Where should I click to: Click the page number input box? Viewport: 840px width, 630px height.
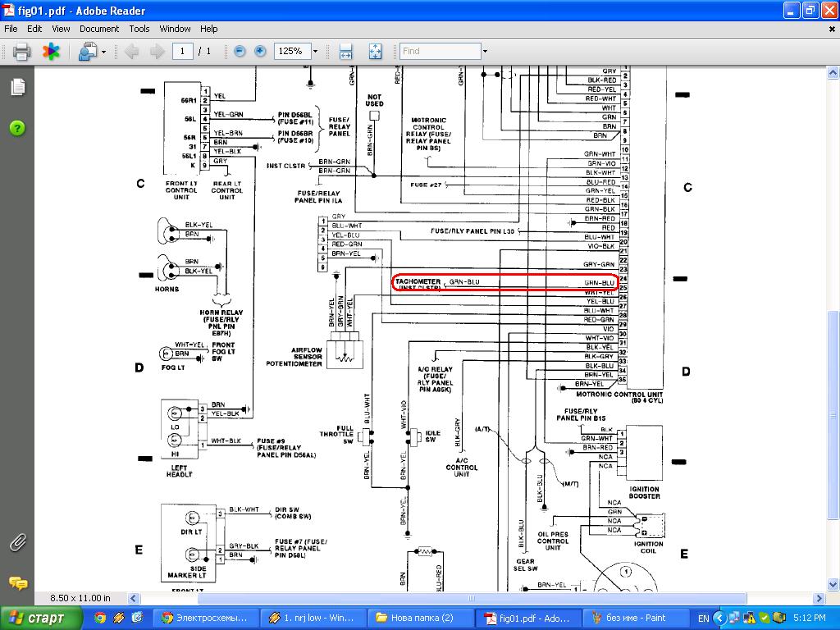[x=182, y=51]
